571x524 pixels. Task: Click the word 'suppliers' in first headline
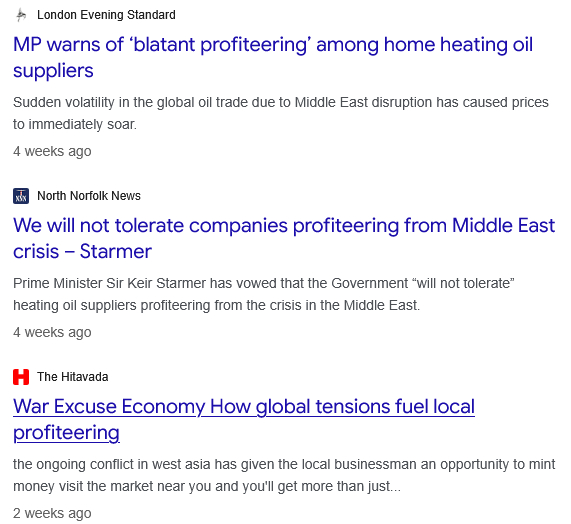[x=53, y=71]
